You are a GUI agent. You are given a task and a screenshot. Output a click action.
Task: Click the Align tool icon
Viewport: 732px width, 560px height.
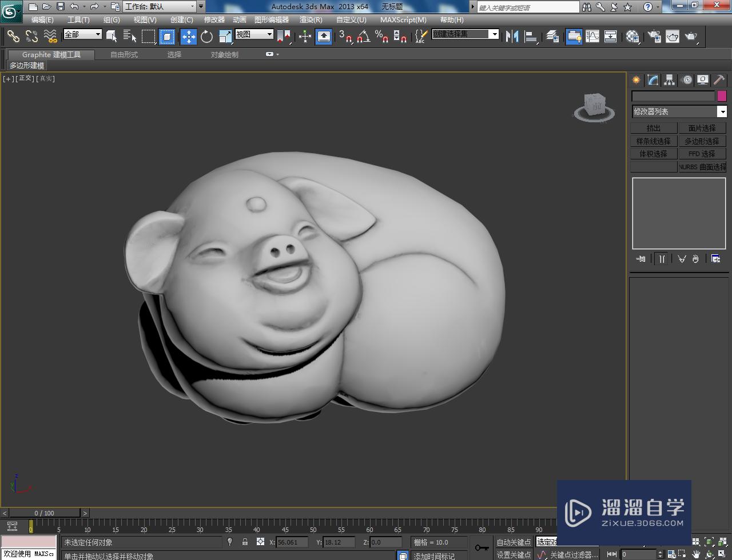click(531, 37)
